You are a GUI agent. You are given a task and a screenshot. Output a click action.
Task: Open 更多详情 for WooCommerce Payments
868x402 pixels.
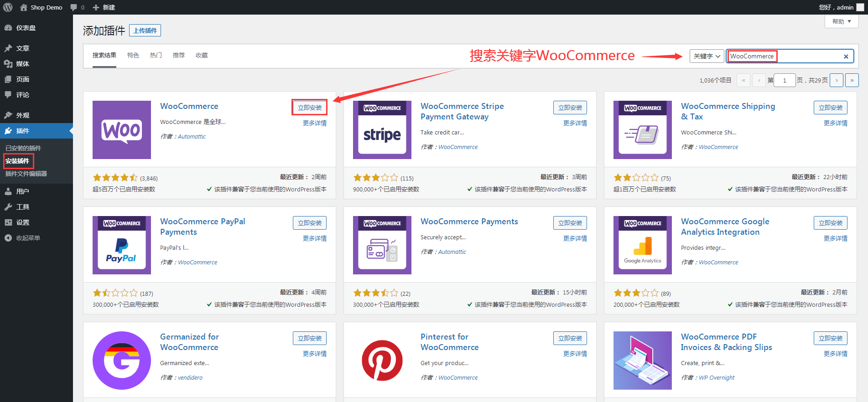point(575,238)
